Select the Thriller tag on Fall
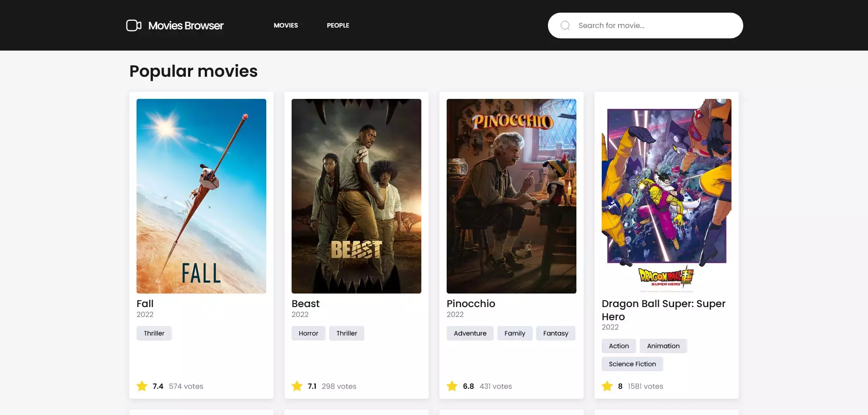868x415 pixels. tap(154, 333)
